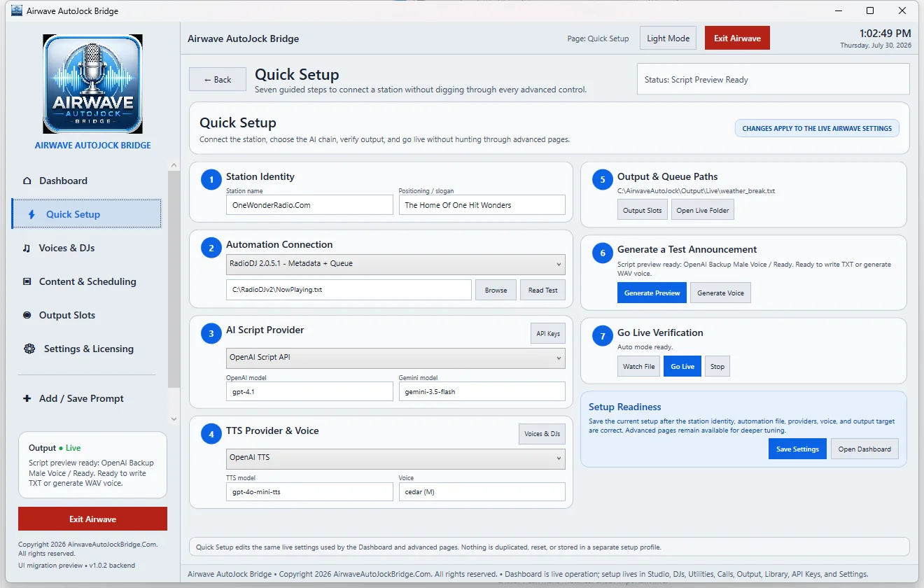Click Open Dashboard button
924x588 pixels.
(x=864, y=449)
